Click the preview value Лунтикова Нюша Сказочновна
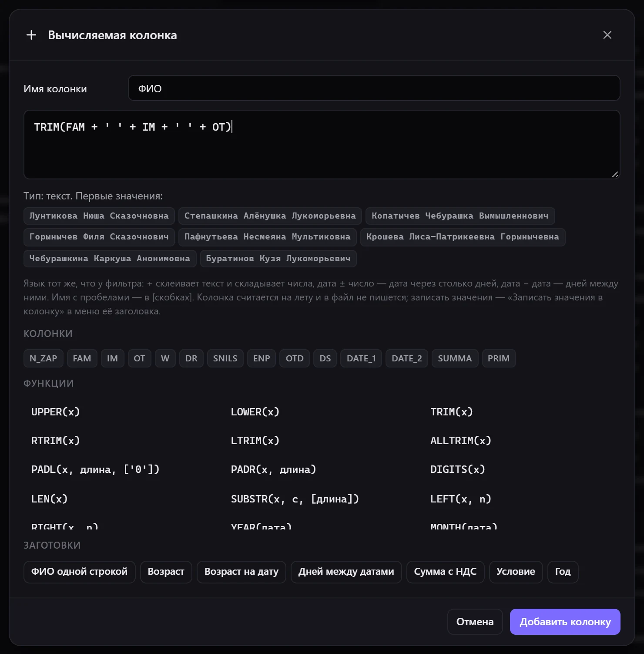This screenshot has width=644, height=654. pos(99,216)
